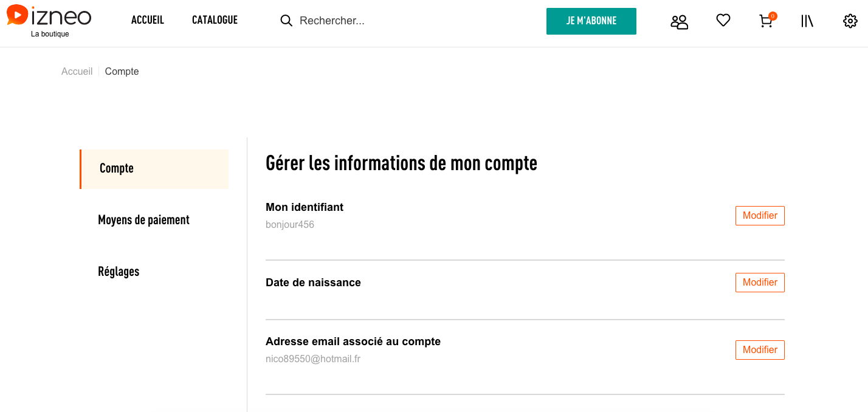Open the wishlist heart icon
The width and height of the screenshot is (868, 412).
[x=723, y=21]
